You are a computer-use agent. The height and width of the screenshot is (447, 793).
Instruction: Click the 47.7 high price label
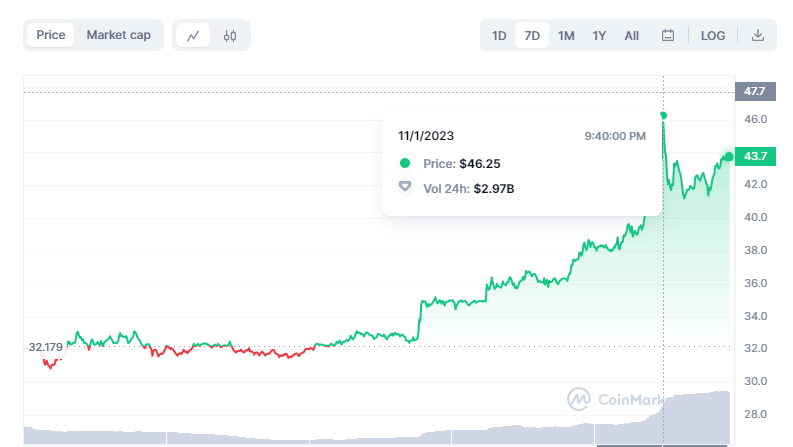tap(753, 91)
